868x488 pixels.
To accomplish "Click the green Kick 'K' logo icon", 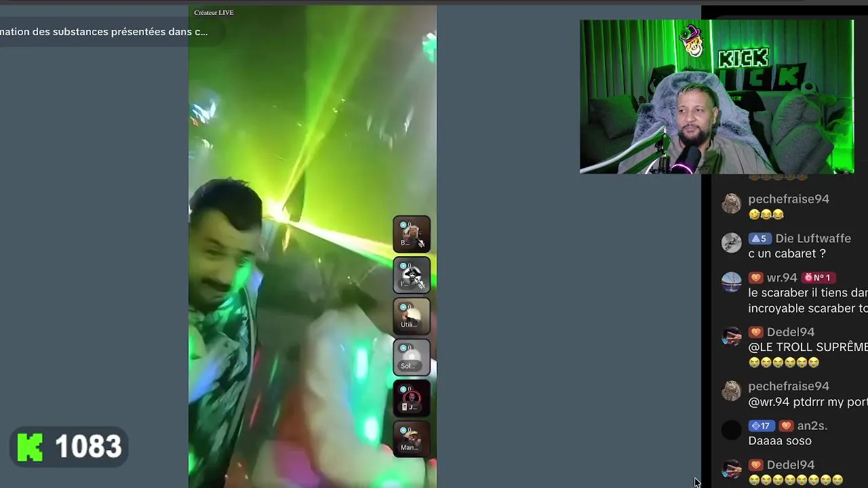I will point(30,447).
